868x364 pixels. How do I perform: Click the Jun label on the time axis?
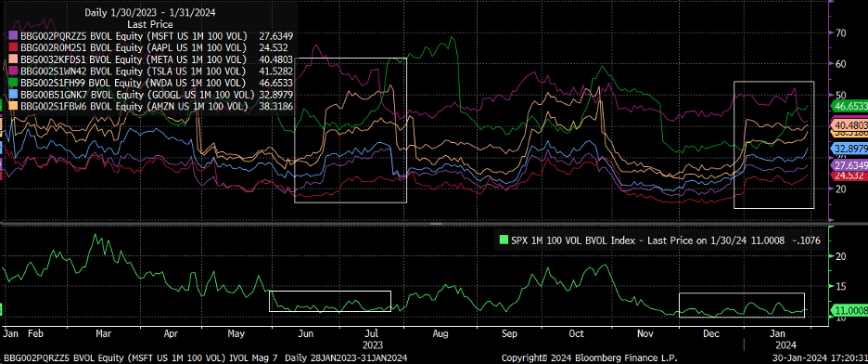pyautogui.click(x=306, y=334)
